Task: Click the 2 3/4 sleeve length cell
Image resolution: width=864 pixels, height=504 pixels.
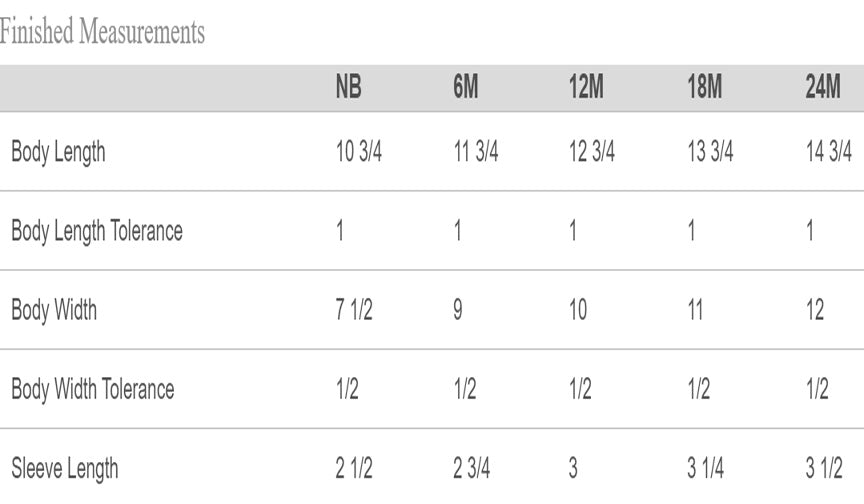Action: [472, 469]
